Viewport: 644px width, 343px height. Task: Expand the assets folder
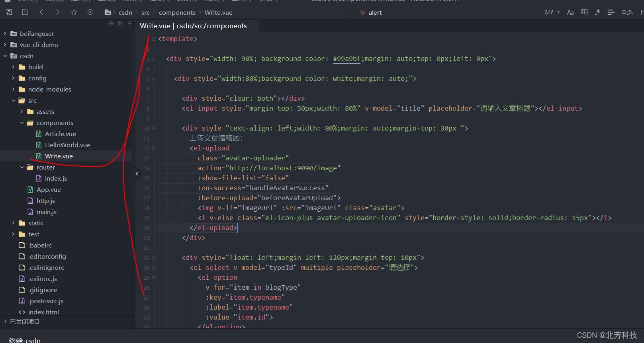point(22,111)
